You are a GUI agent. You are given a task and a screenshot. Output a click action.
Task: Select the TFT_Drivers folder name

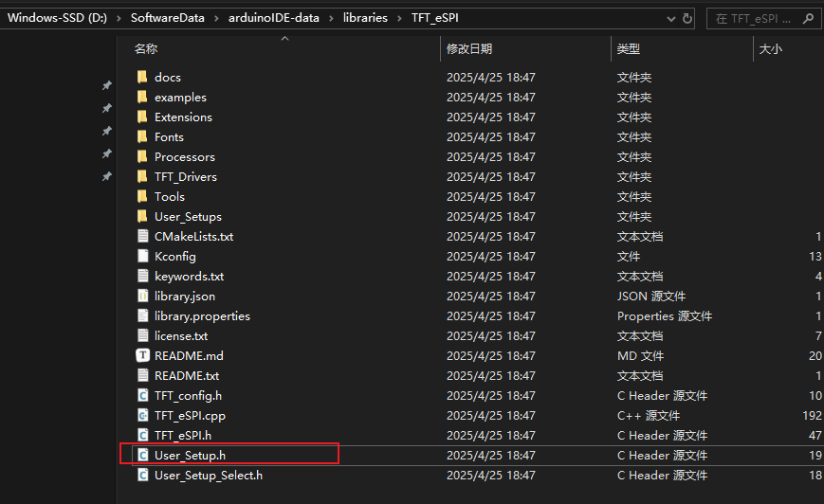click(x=185, y=176)
